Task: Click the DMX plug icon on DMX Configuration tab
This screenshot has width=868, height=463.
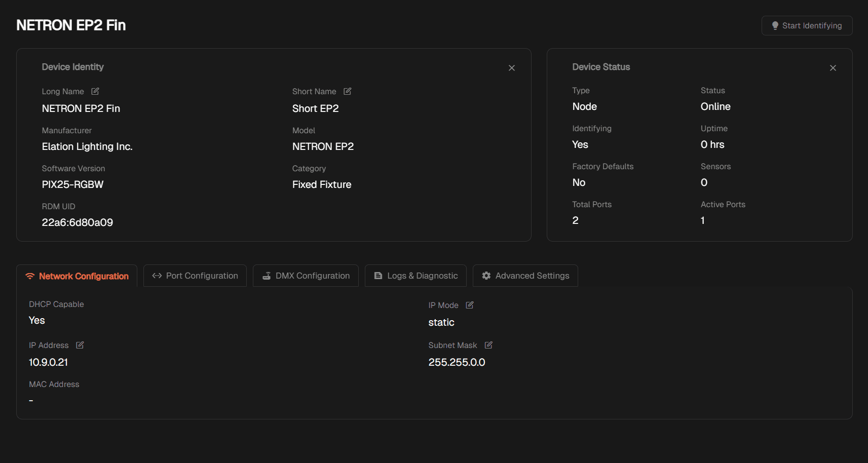Action: coord(267,276)
